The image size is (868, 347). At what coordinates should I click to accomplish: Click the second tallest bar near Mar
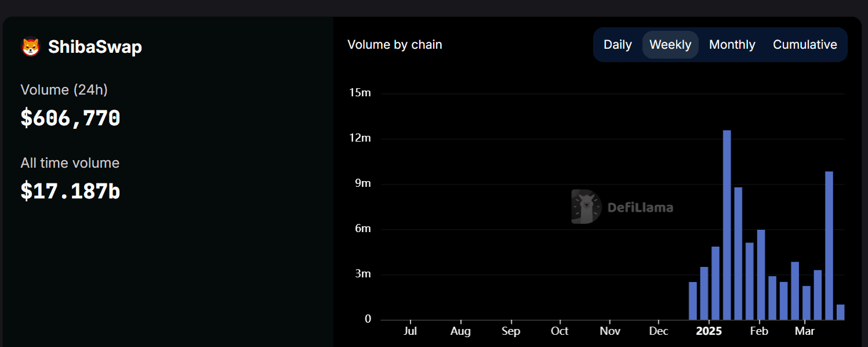829,244
